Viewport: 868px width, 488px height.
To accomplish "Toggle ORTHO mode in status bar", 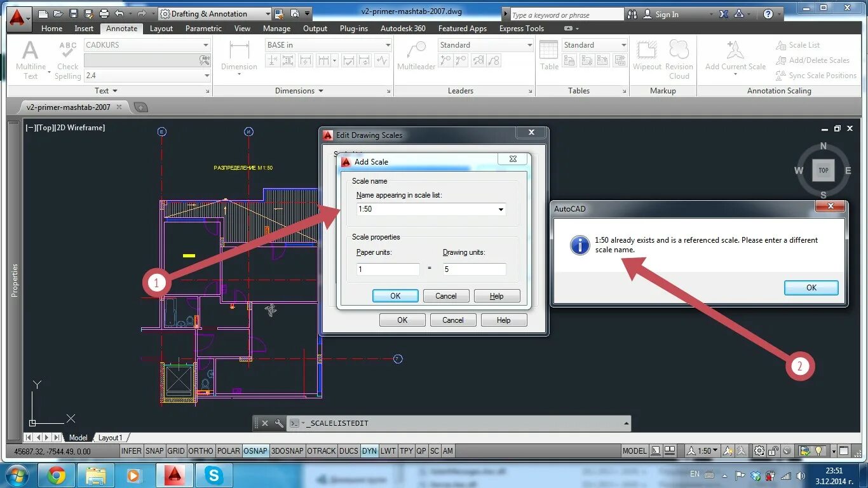I will [201, 451].
